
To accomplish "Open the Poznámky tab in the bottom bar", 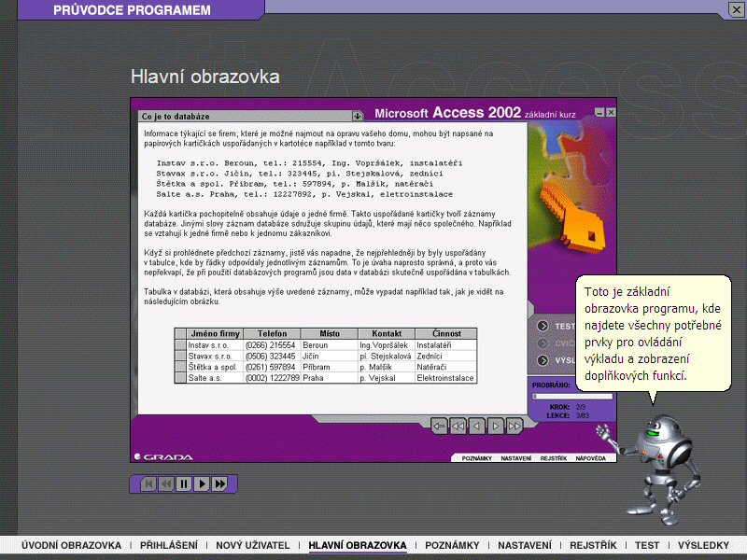I will coord(452,545).
